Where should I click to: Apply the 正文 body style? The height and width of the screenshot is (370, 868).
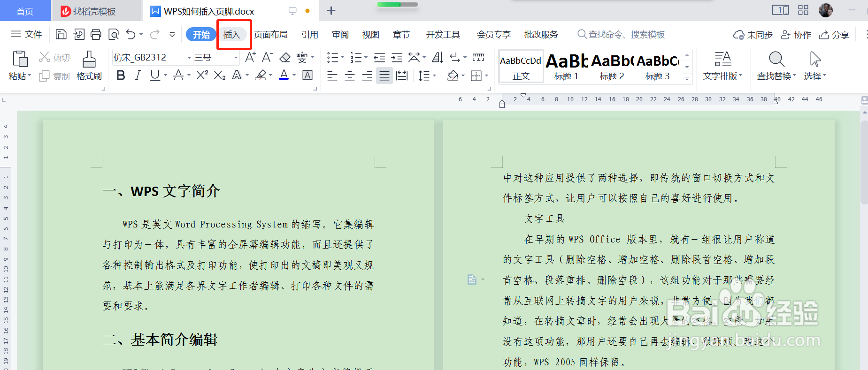tap(521, 67)
